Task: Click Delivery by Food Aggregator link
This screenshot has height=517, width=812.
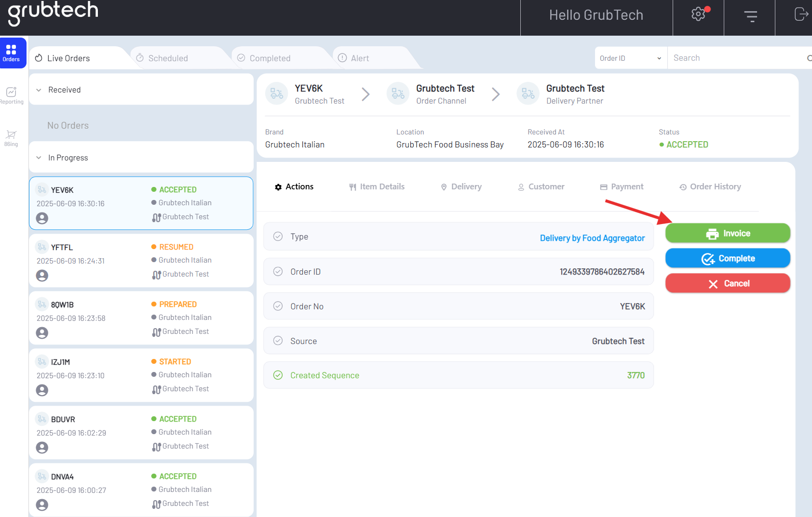Action: 592,238
